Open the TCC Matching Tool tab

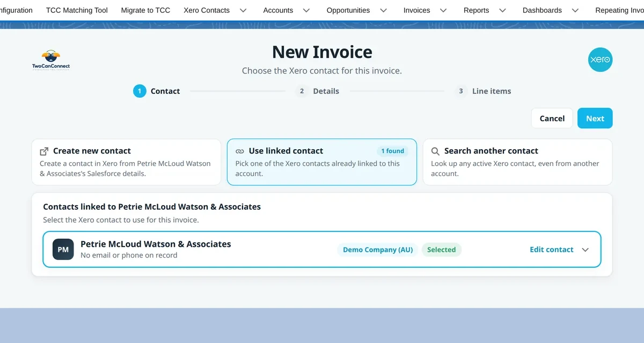click(77, 10)
